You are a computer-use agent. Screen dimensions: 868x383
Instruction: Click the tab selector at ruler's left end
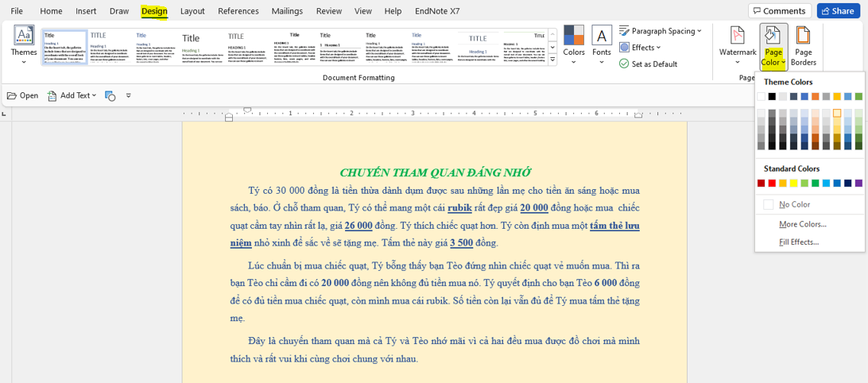pos(5,114)
